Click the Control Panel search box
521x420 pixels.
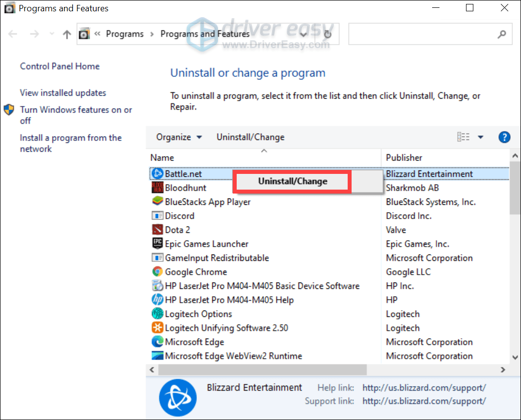tap(422, 34)
